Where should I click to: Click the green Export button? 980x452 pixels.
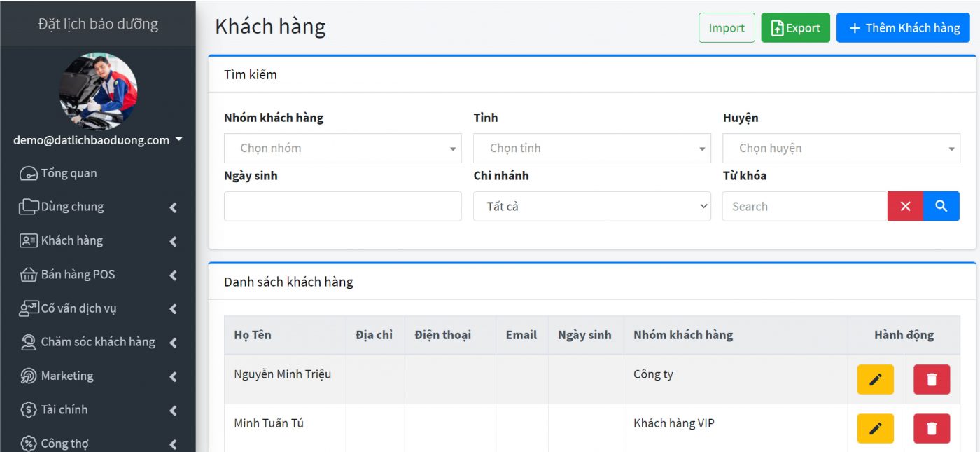[x=795, y=27]
